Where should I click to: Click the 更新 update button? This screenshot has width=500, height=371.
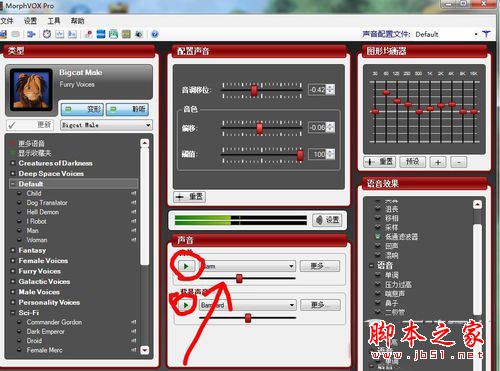tap(31, 125)
